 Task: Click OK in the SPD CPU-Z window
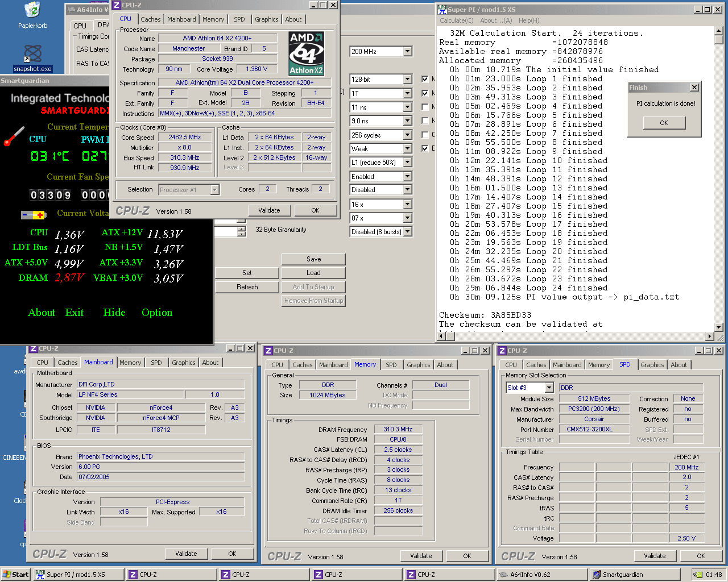point(701,556)
